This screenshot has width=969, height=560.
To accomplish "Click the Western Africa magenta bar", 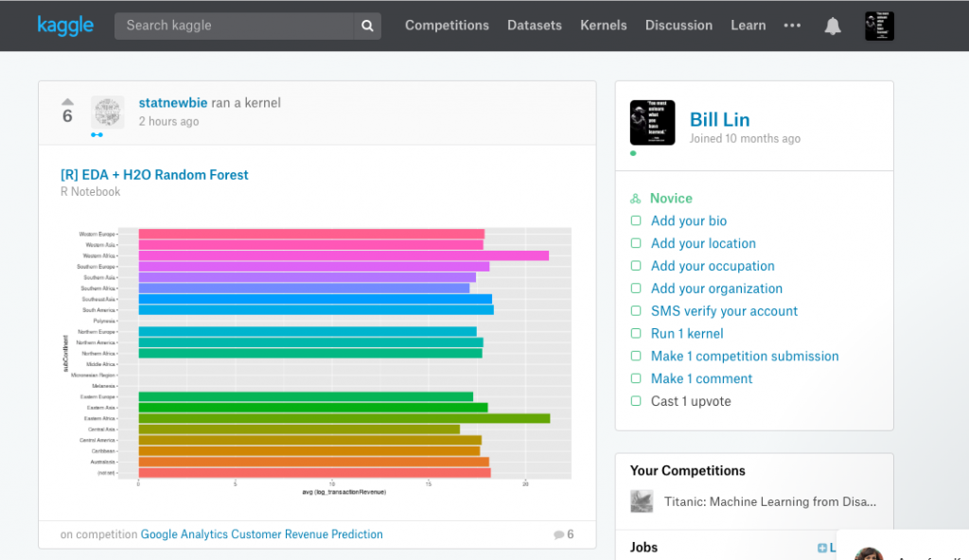I will click(343, 255).
